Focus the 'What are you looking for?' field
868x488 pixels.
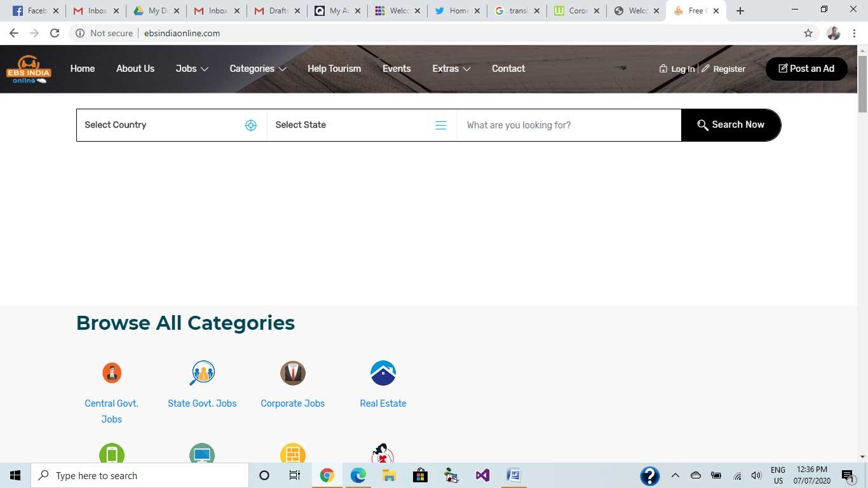(569, 125)
